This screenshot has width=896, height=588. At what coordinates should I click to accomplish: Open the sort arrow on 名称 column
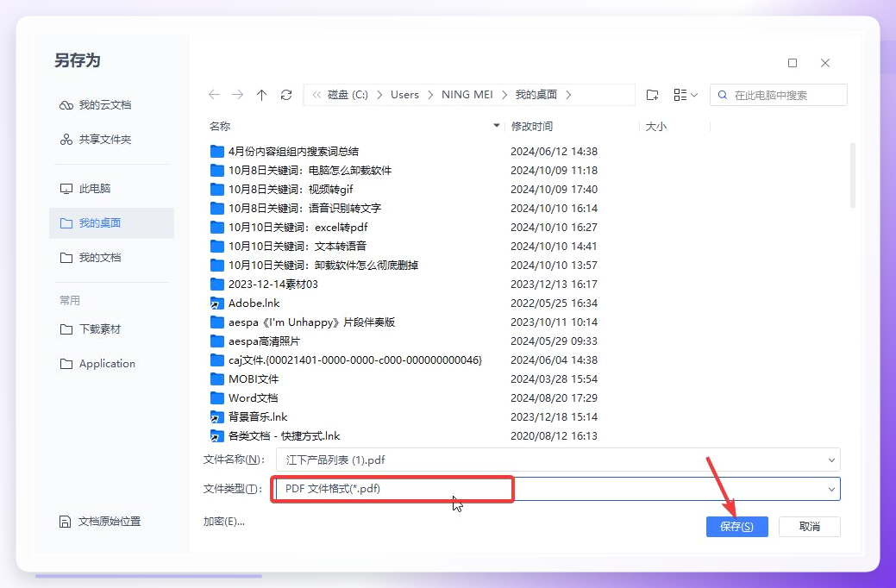click(x=497, y=126)
